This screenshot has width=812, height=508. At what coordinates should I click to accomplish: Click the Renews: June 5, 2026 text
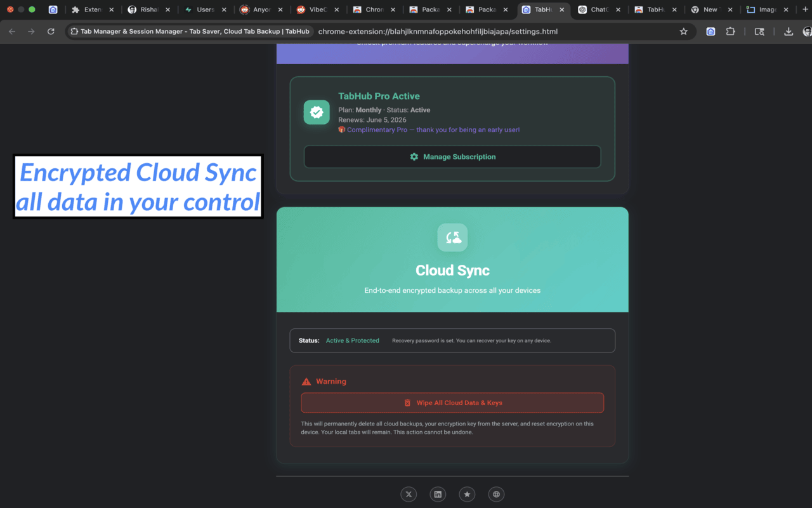tap(372, 119)
